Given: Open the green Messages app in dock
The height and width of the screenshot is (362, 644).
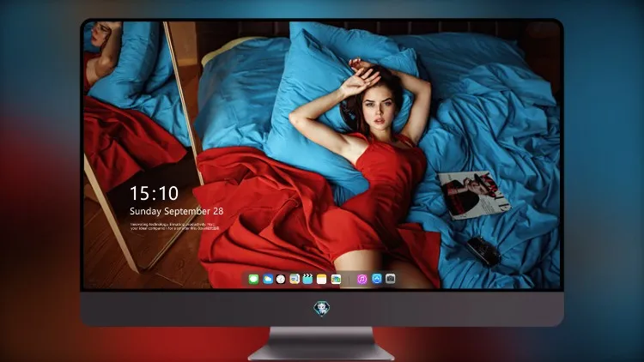Looking at the screenshot, I should pyautogui.click(x=253, y=280).
